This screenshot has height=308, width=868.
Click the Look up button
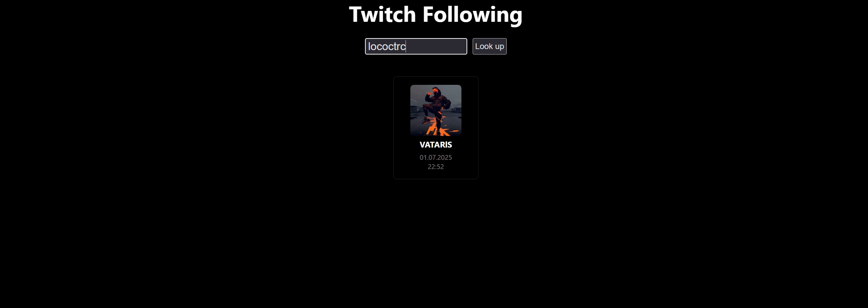click(x=489, y=46)
